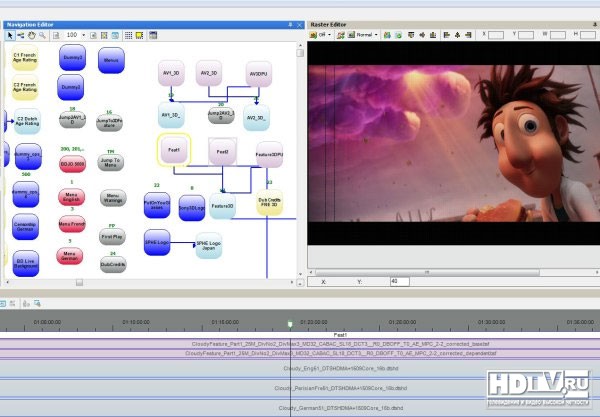Click the value field showing 40 below raster
The image size is (600, 417).
[399, 282]
